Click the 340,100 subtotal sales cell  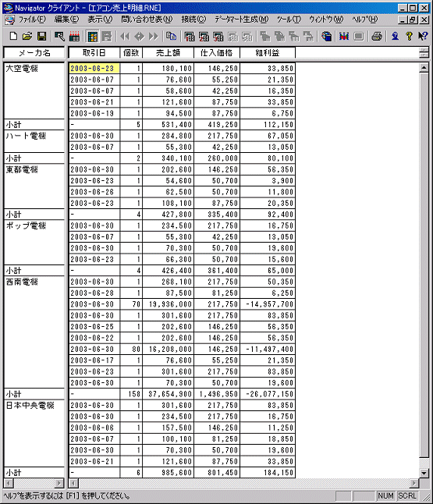pos(168,158)
